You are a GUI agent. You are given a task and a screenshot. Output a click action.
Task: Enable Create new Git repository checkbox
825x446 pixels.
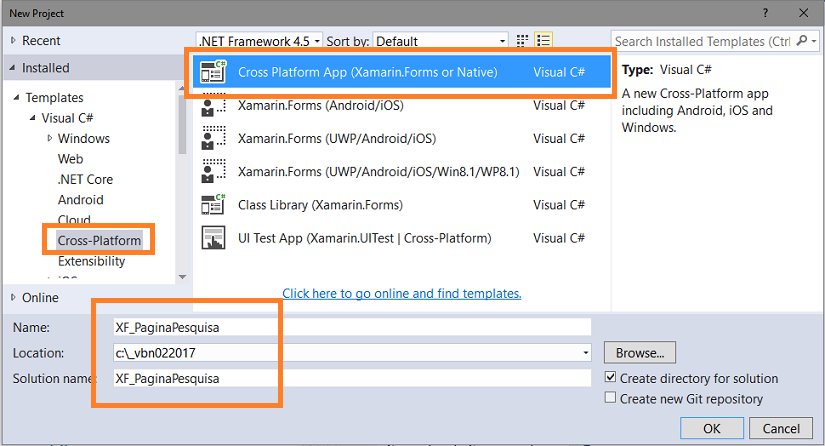click(610, 398)
